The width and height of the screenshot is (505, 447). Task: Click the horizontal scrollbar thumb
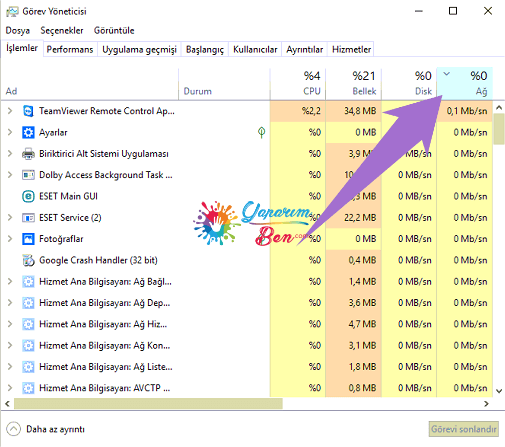(x=148, y=404)
